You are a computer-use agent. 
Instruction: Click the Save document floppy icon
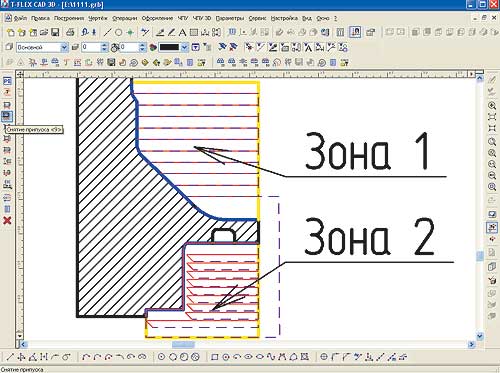pyautogui.click(x=55, y=32)
